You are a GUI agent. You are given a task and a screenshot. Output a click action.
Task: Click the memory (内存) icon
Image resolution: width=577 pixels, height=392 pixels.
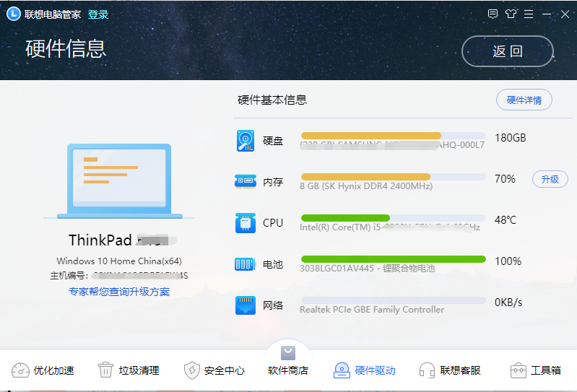pyautogui.click(x=246, y=181)
